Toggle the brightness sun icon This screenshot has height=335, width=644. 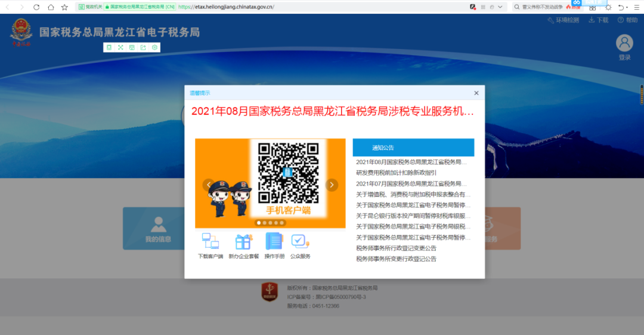point(608,7)
